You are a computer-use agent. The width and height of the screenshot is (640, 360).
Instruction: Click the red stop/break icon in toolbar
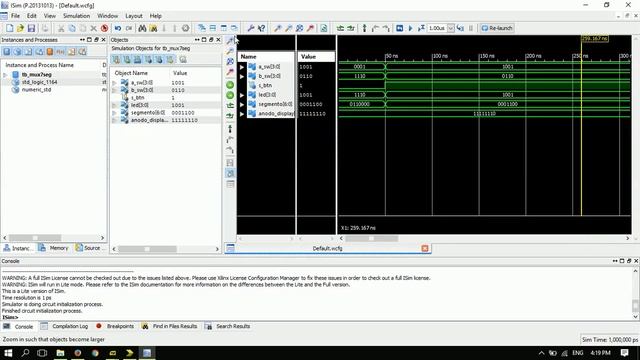coord(104,28)
